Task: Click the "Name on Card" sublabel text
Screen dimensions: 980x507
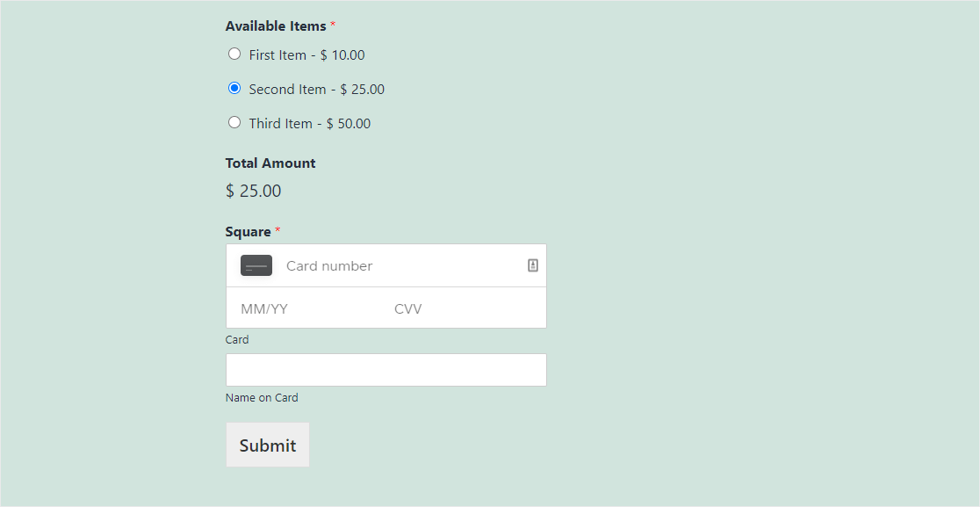Action: click(262, 397)
